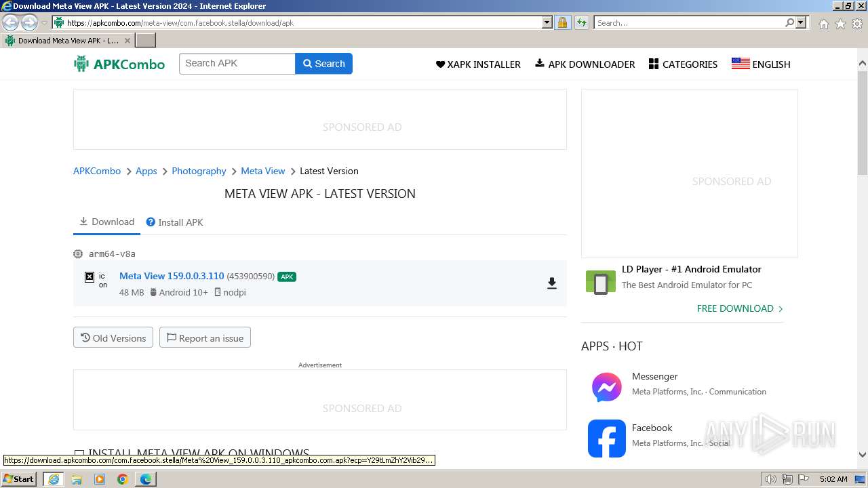Click Report an issue button
The height and width of the screenshot is (488, 868).
(x=205, y=338)
